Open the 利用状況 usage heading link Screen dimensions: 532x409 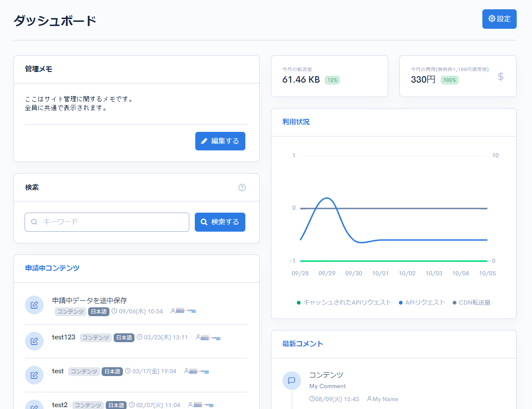coord(296,122)
